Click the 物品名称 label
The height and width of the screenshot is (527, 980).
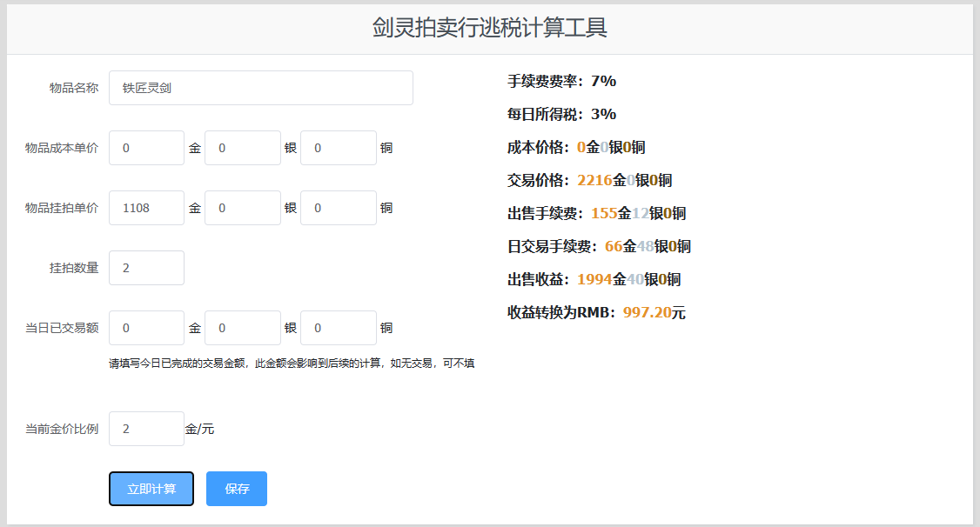74,88
